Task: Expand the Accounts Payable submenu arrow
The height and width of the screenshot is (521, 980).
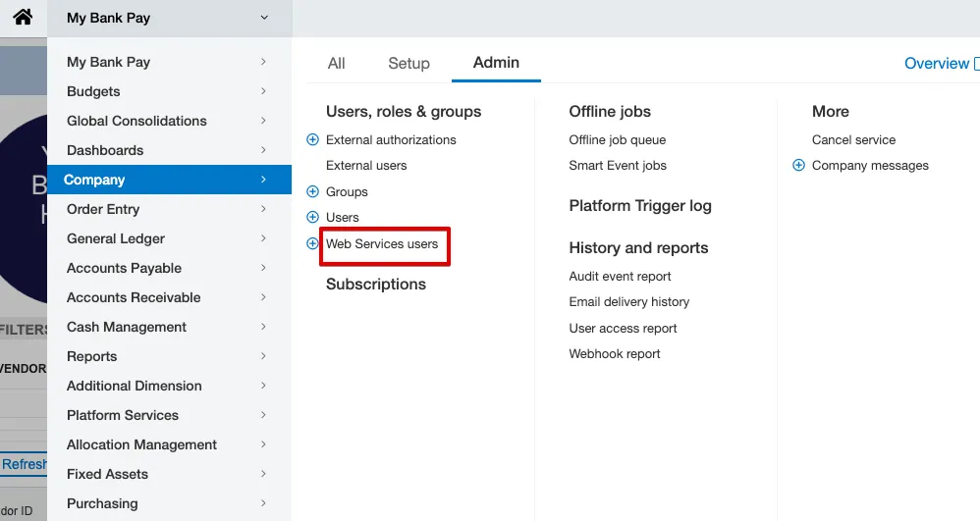Action: click(x=263, y=268)
